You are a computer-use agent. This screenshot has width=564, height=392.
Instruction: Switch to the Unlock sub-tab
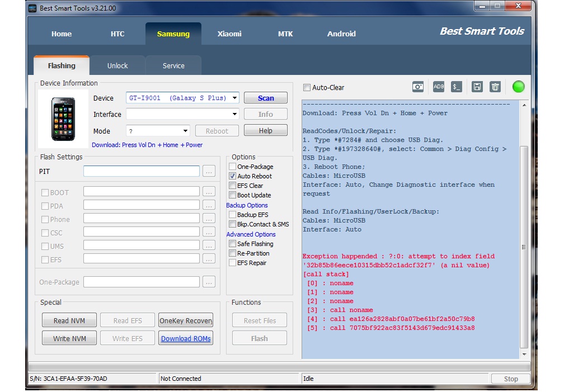coord(117,66)
